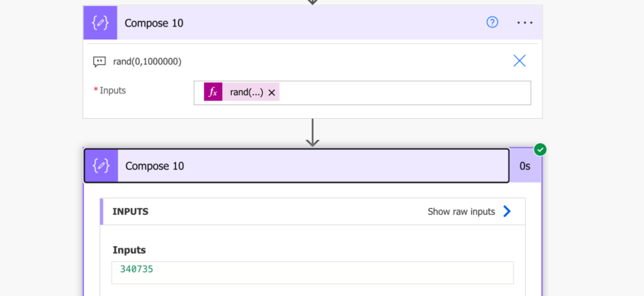Click the Compose icon on the run result card
644x296 pixels.
pos(101,166)
